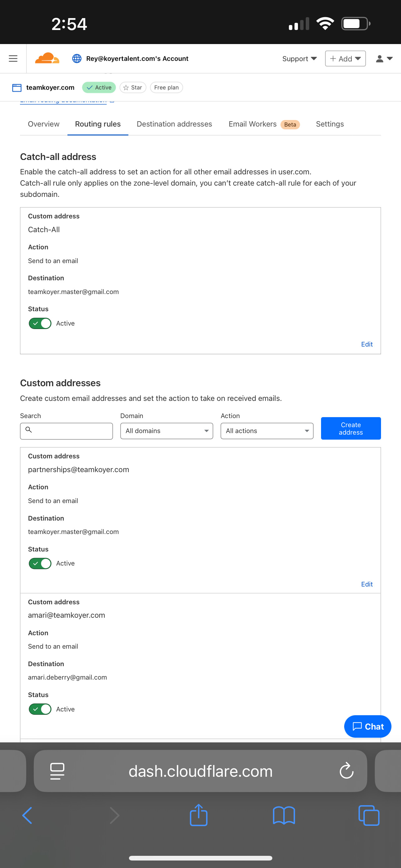
Task: Show Safari open tabs overview
Action: (369, 816)
